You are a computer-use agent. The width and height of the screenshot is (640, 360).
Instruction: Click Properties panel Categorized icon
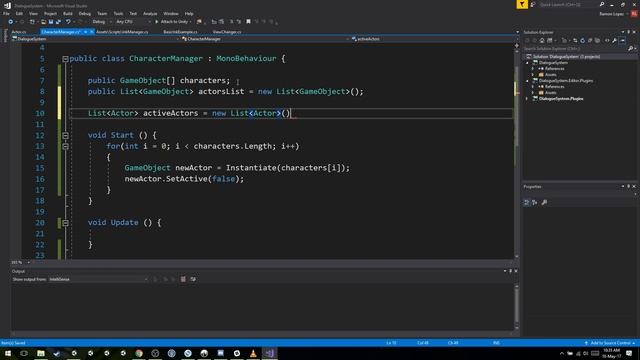[x=527, y=202]
